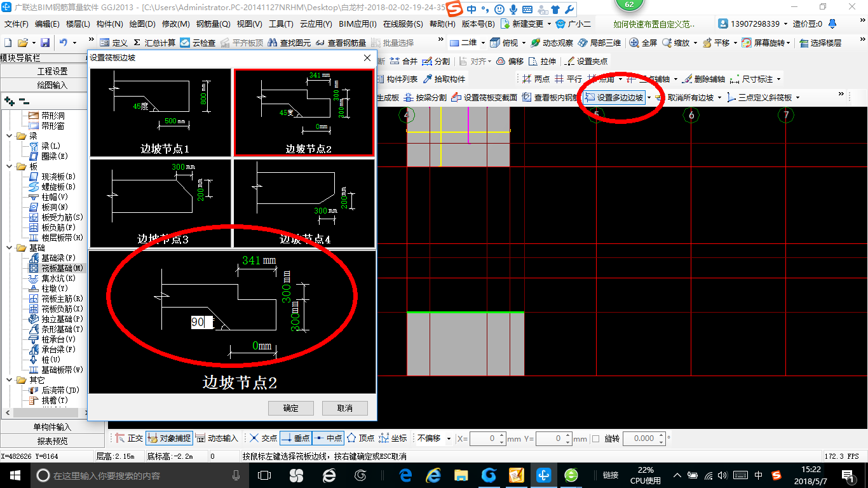Screen dimensions: 868x488
Task: Click 设置筏板变截面 tool
Action: tap(484, 97)
